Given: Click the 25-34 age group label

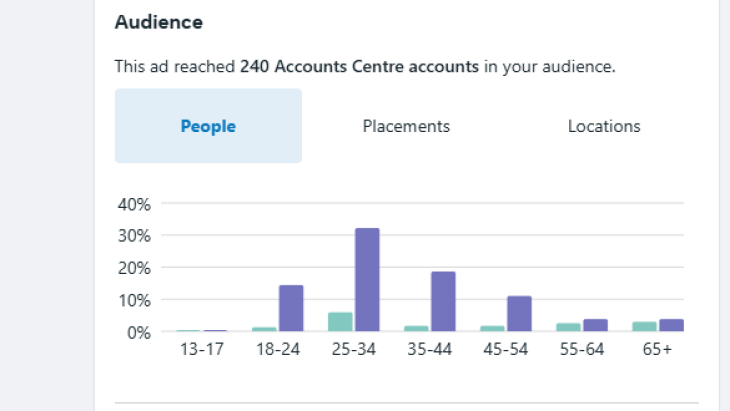Looking at the screenshot, I should tap(354, 349).
